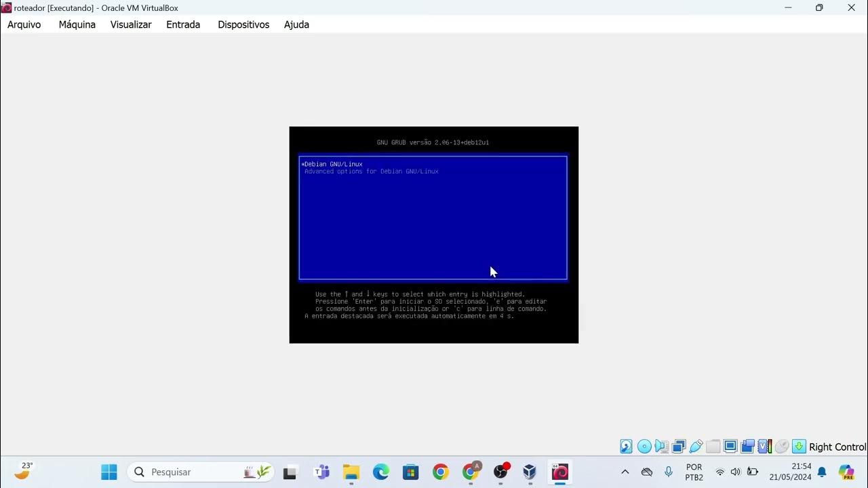Open the weather widget showing 23°
This screenshot has height=488, width=868.
tap(23, 471)
